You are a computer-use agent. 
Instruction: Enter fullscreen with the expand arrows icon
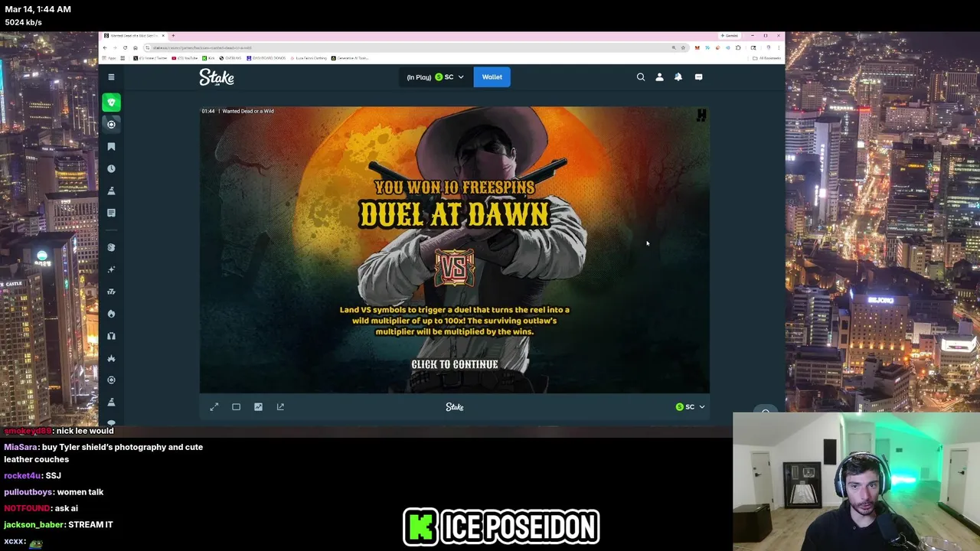[x=214, y=407]
